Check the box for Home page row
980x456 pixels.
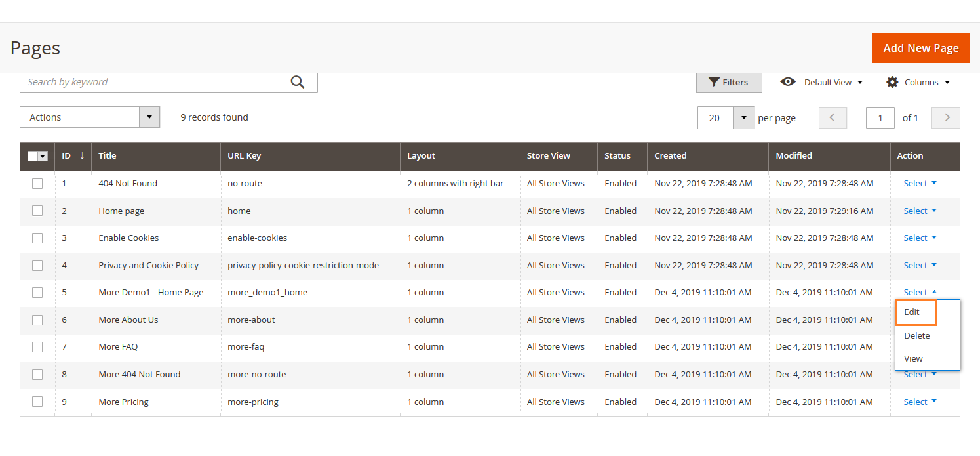tap(37, 211)
